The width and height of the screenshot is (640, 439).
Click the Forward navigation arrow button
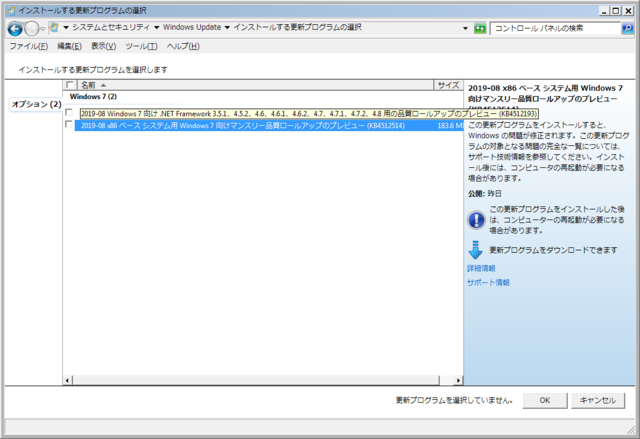point(31,29)
